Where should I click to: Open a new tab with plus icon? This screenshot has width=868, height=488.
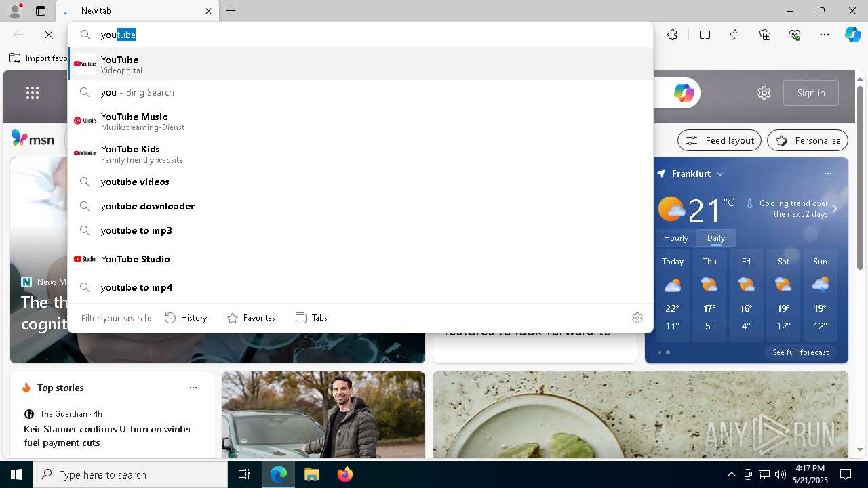pos(231,11)
